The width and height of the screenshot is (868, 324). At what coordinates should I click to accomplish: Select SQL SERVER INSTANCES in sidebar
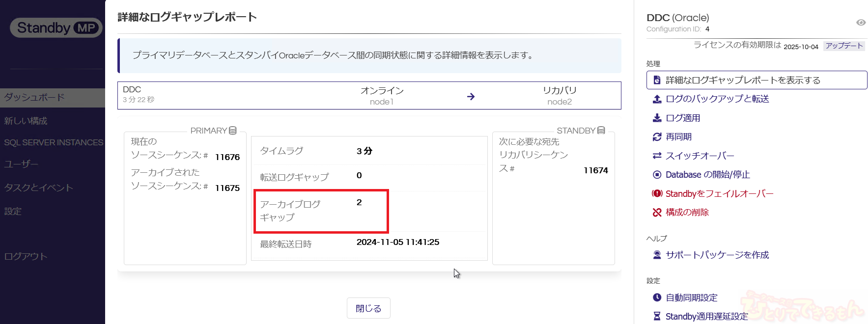(54, 142)
